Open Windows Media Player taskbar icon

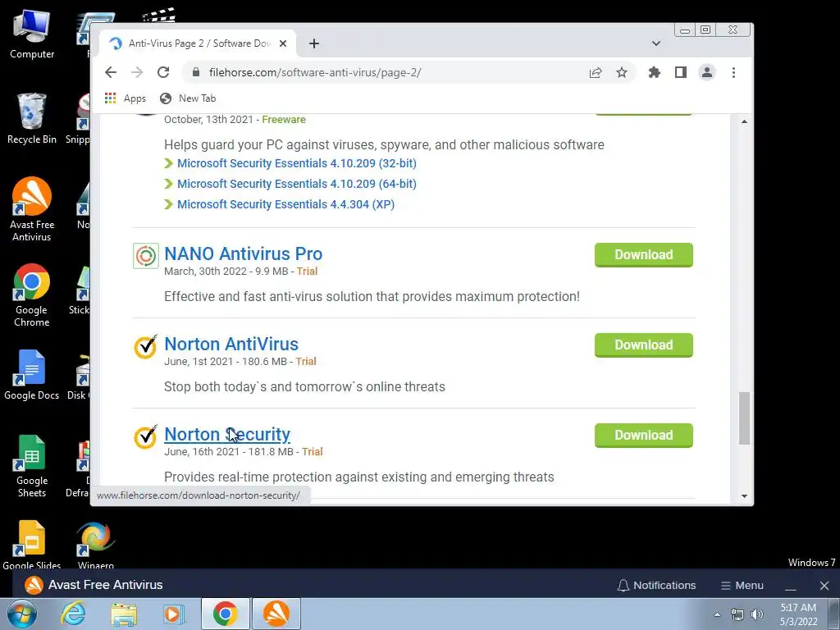click(x=173, y=614)
